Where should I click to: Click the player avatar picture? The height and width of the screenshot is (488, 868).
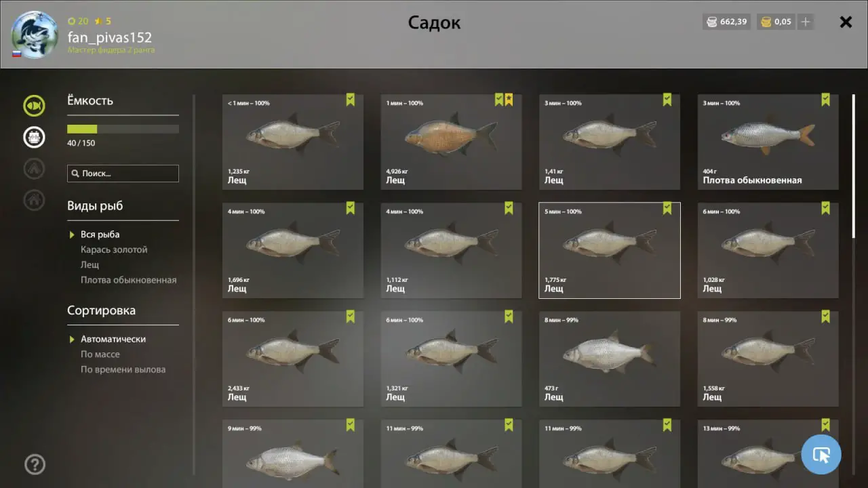pyautogui.click(x=35, y=35)
